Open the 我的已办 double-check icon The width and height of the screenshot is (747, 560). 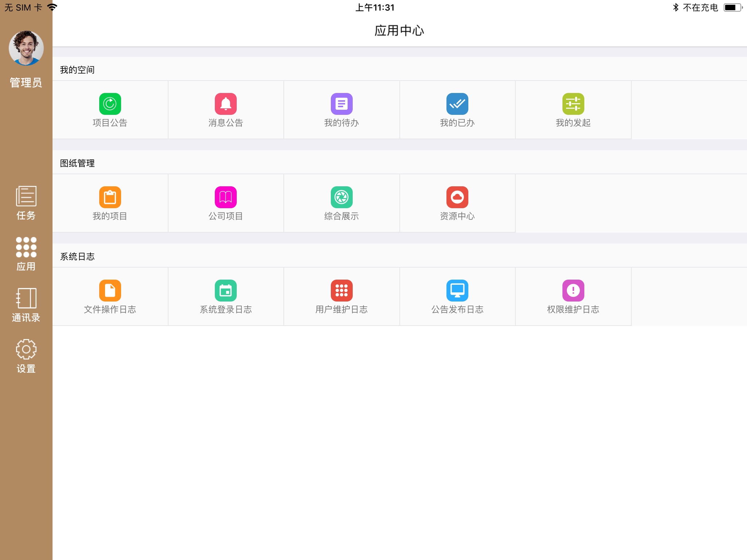[457, 104]
